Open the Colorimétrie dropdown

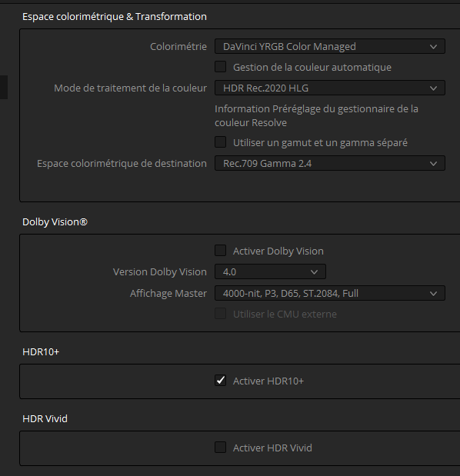pyautogui.click(x=330, y=46)
